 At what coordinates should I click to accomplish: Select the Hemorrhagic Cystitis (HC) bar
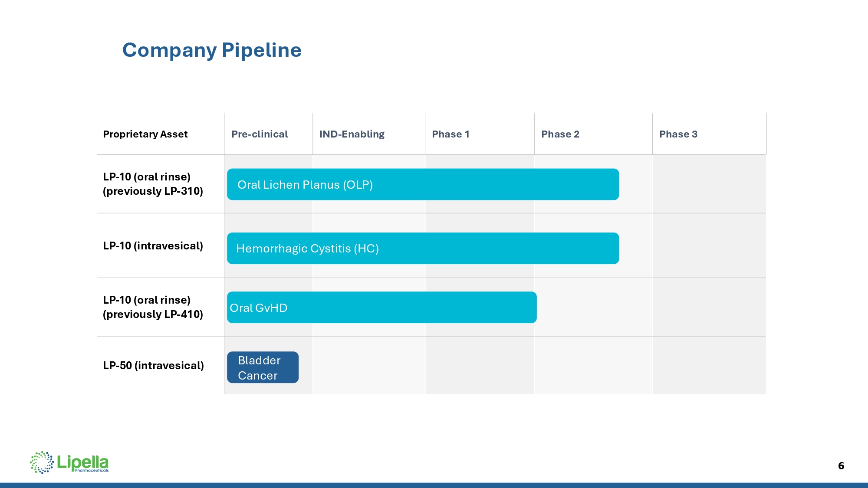point(423,248)
